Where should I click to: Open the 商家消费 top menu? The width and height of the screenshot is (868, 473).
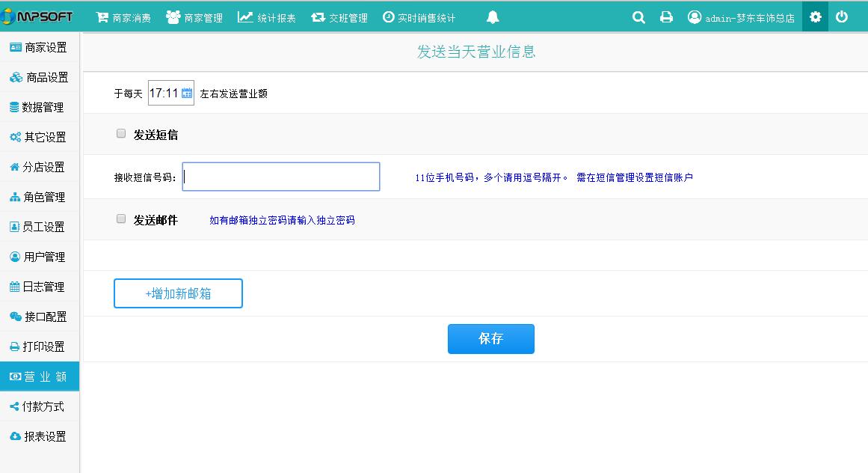(123, 17)
